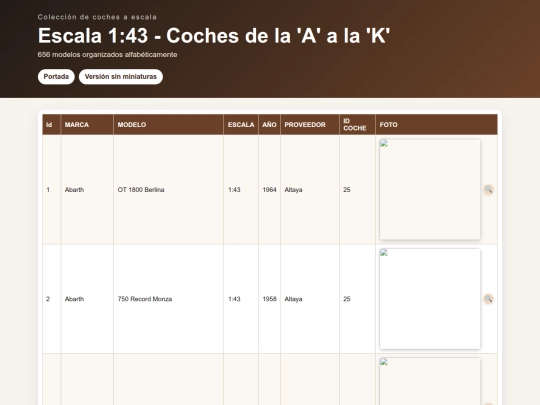Click the PROVEEDOR column header
540x405 pixels.
310,125
